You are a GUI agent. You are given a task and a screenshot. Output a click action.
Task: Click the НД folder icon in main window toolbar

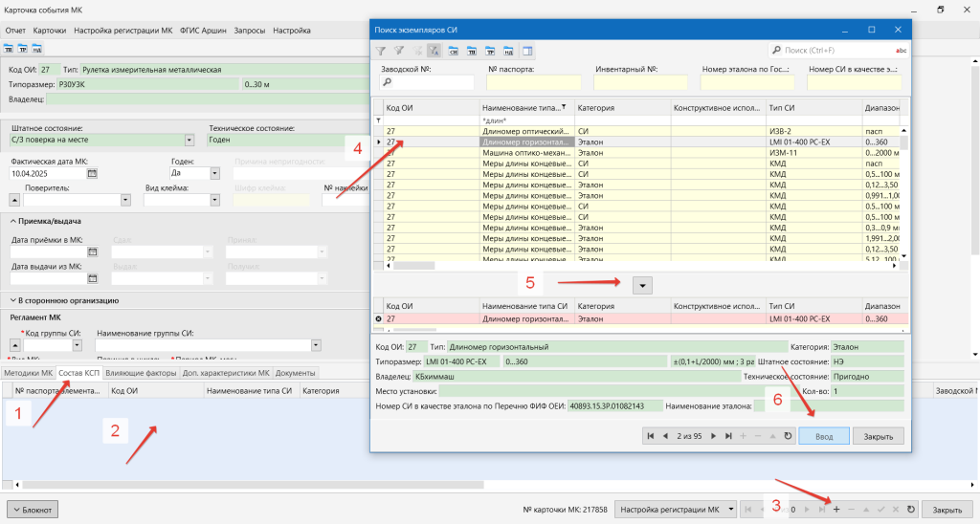(37, 49)
